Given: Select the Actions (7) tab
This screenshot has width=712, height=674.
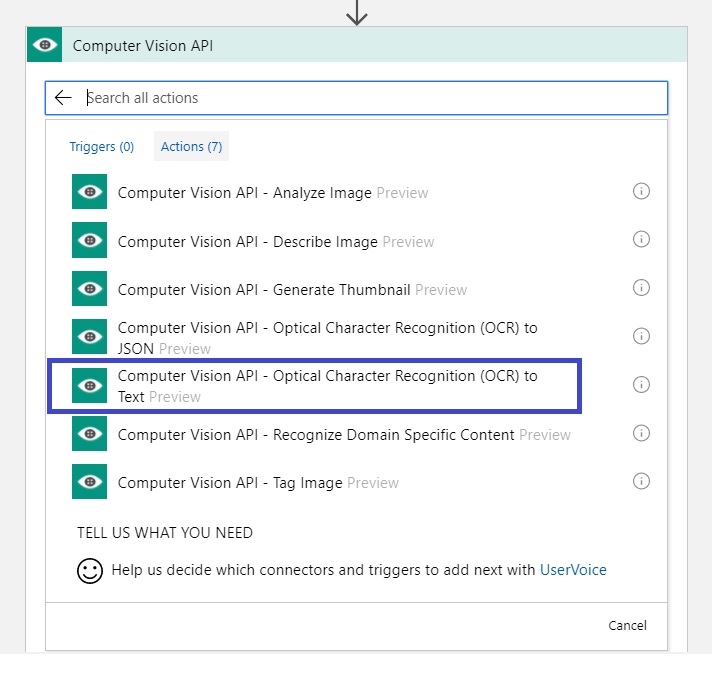Looking at the screenshot, I should click(191, 146).
